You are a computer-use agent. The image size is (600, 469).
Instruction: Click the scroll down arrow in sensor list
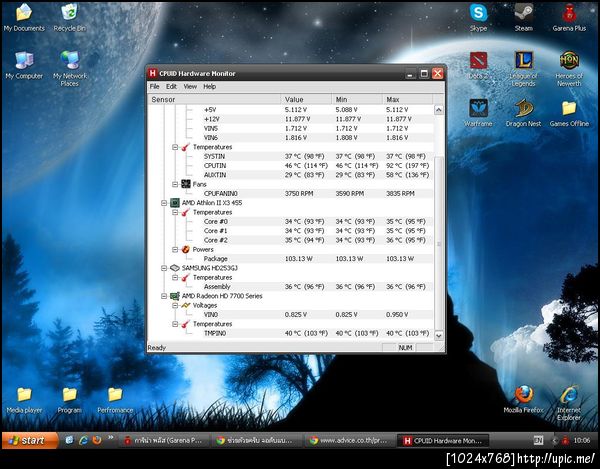439,335
